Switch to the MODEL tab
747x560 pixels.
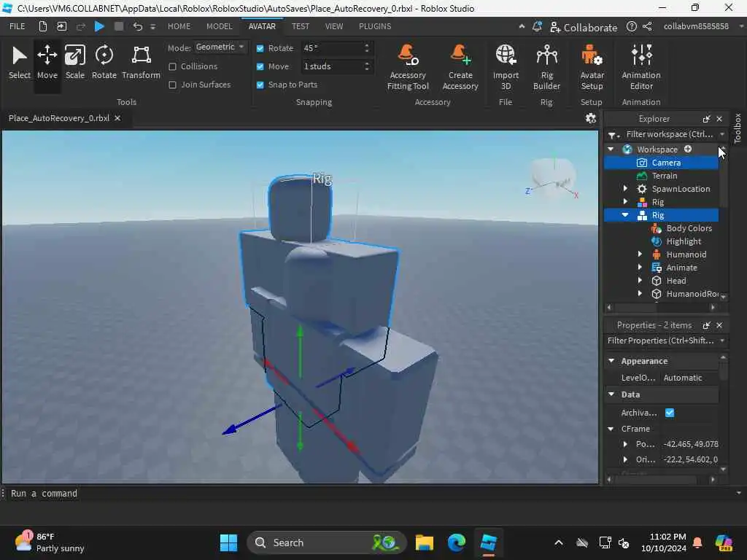219,26
